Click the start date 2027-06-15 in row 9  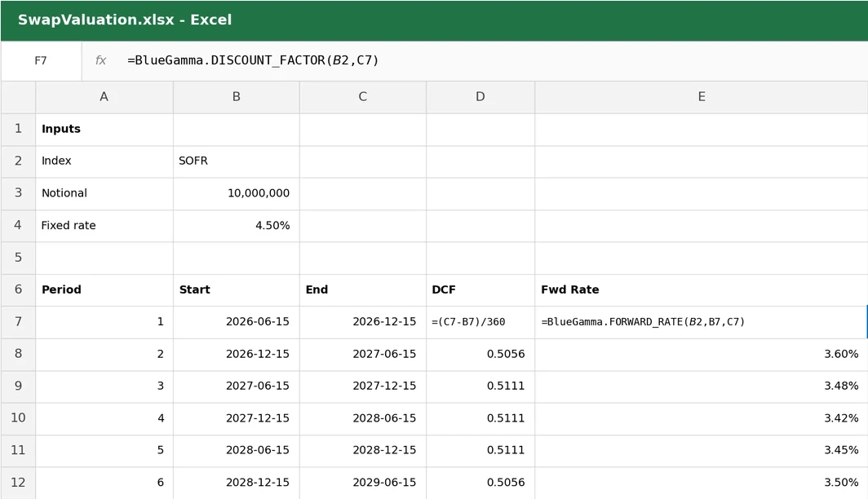(x=237, y=386)
